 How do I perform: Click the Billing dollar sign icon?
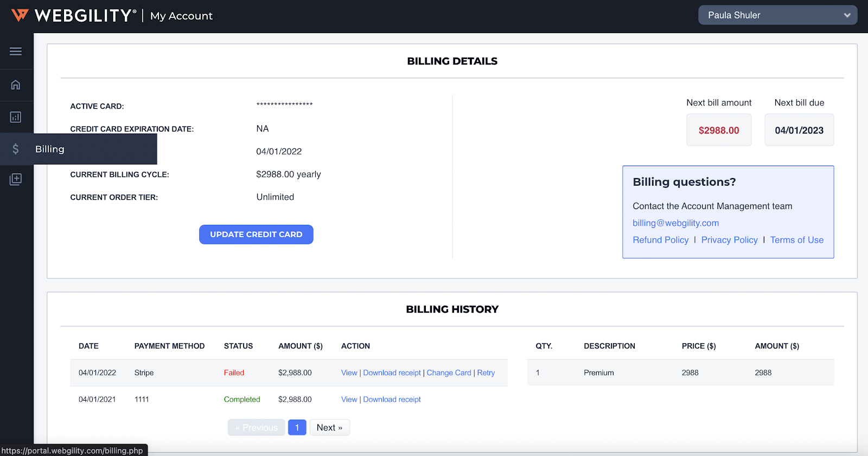click(16, 149)
